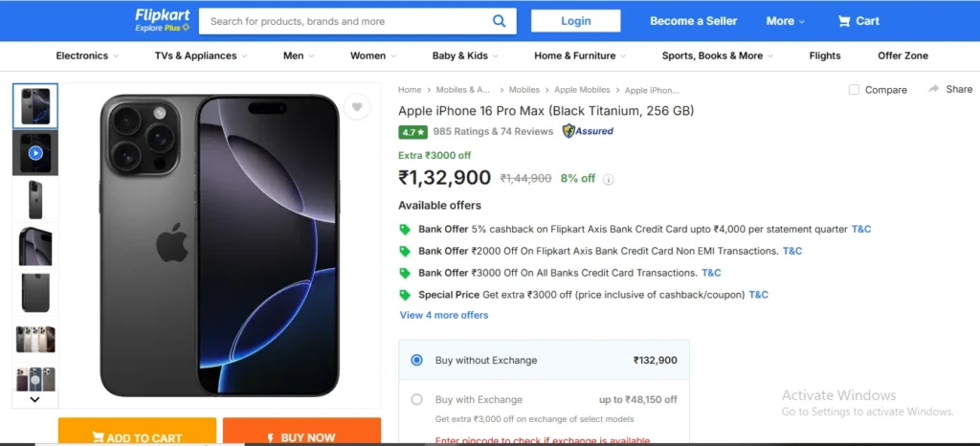
Task: Open price details info icon
Action: 608,179
